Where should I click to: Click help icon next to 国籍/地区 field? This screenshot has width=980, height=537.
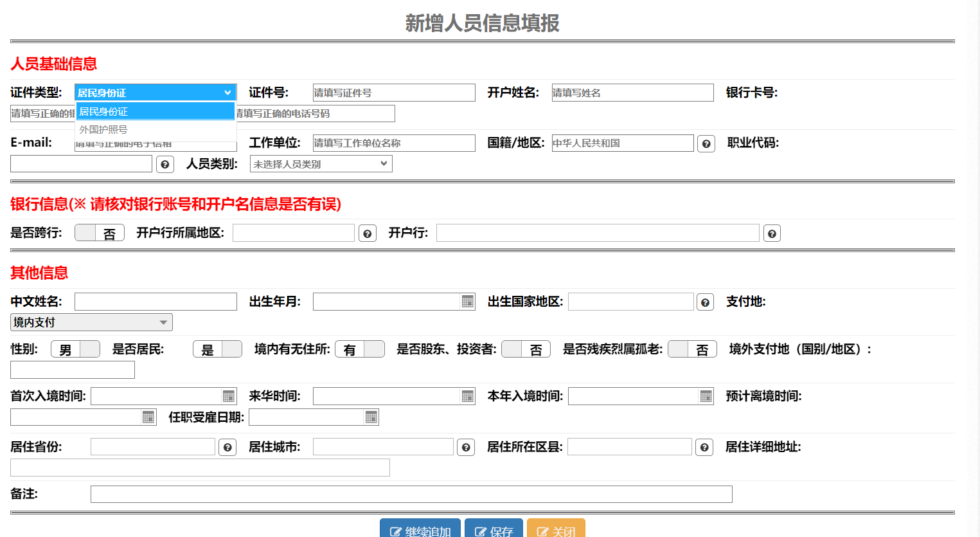click(706, 143)
